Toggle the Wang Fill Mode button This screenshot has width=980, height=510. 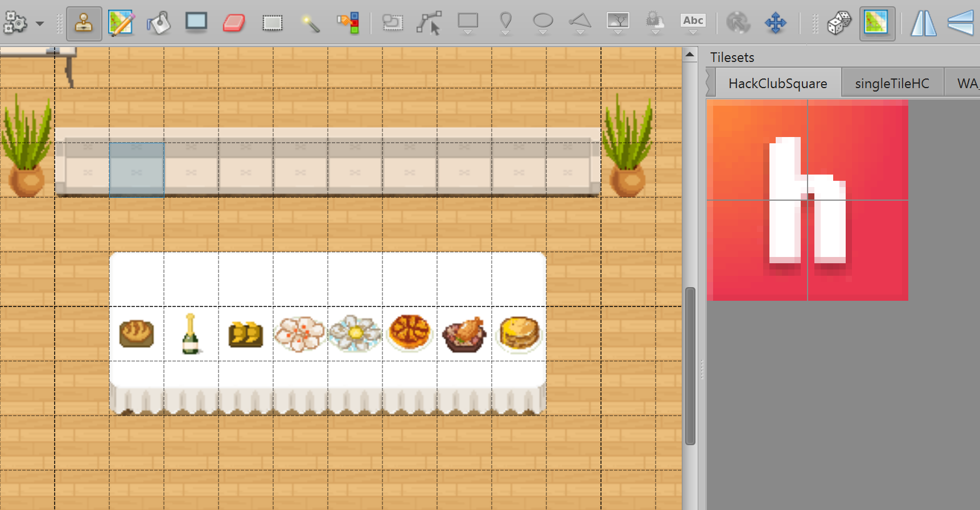(x=876, y=23)
